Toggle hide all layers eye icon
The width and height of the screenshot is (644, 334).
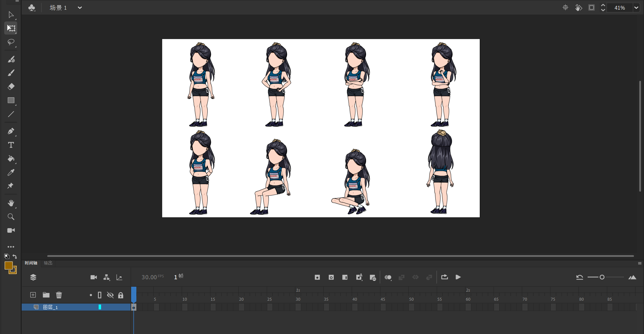[110, 295]
